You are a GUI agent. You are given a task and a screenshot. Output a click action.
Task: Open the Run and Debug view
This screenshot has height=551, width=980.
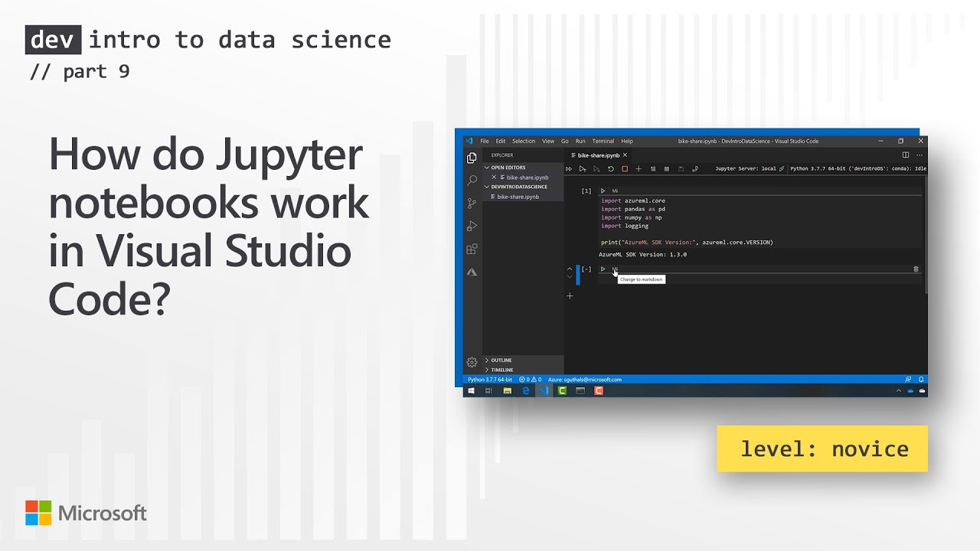[x=472, y=227]
